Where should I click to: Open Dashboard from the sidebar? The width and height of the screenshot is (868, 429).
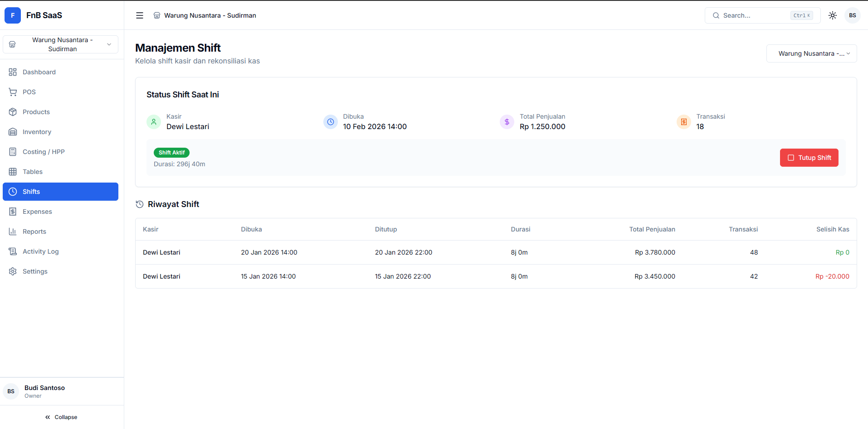pyautogui.click(x=39, y=72)
